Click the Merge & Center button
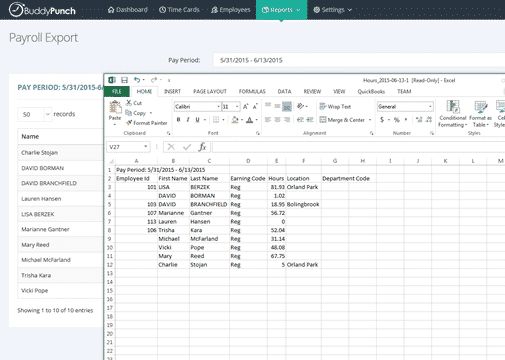This screenshot has width=505, height=360. pyautogui.click(x=342, y=120)
